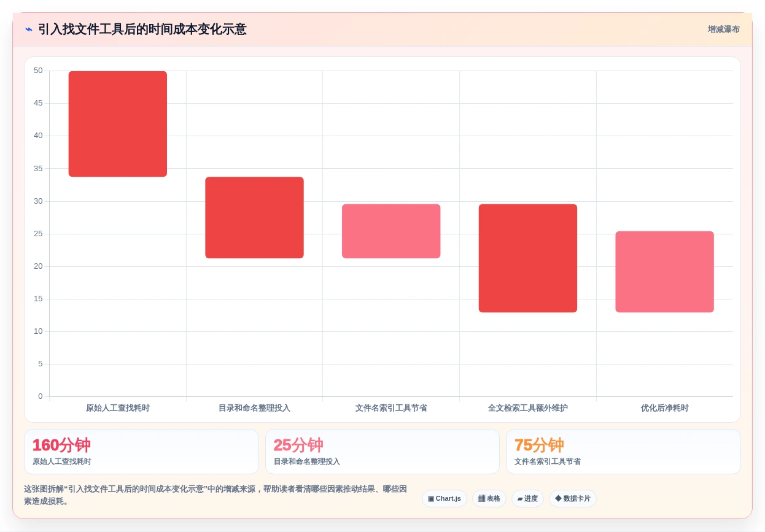Click the 表格 tag chip
The image size is (765, 532).
tap(489, 498)
